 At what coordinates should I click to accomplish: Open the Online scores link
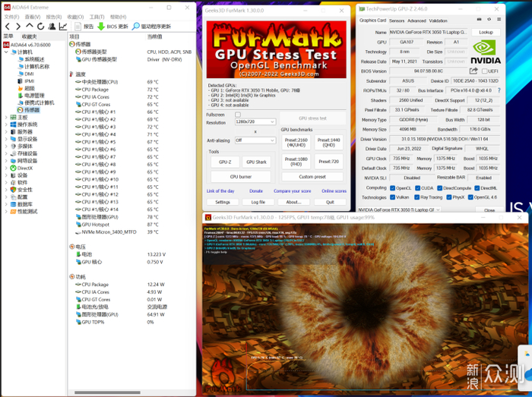pyautogui.click(x=334, y=191)
